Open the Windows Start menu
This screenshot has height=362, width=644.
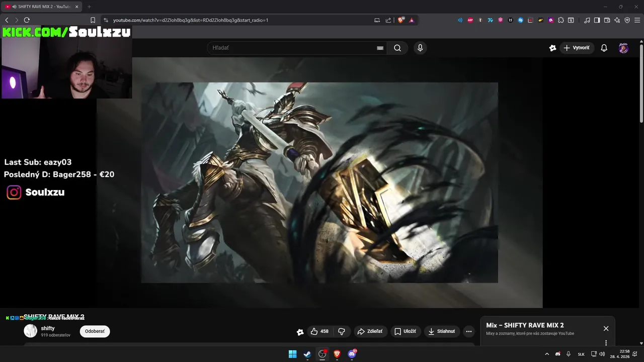coord(292,354)
